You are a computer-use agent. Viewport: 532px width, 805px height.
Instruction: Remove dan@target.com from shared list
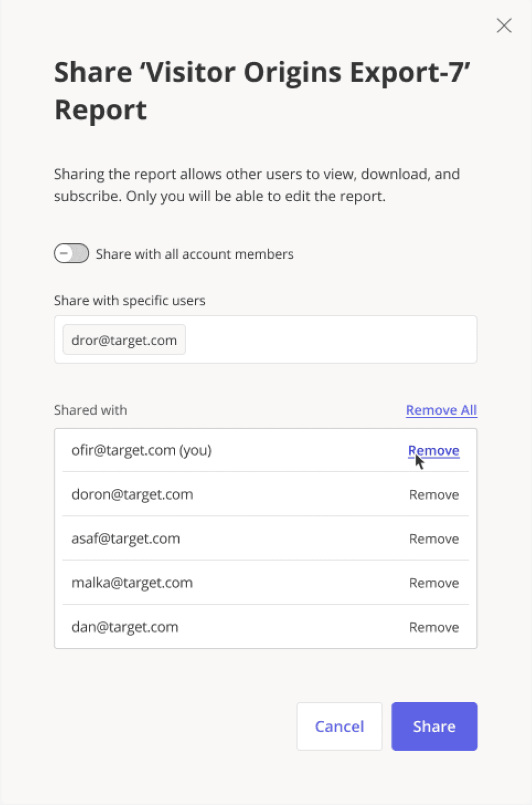(434, 627)
